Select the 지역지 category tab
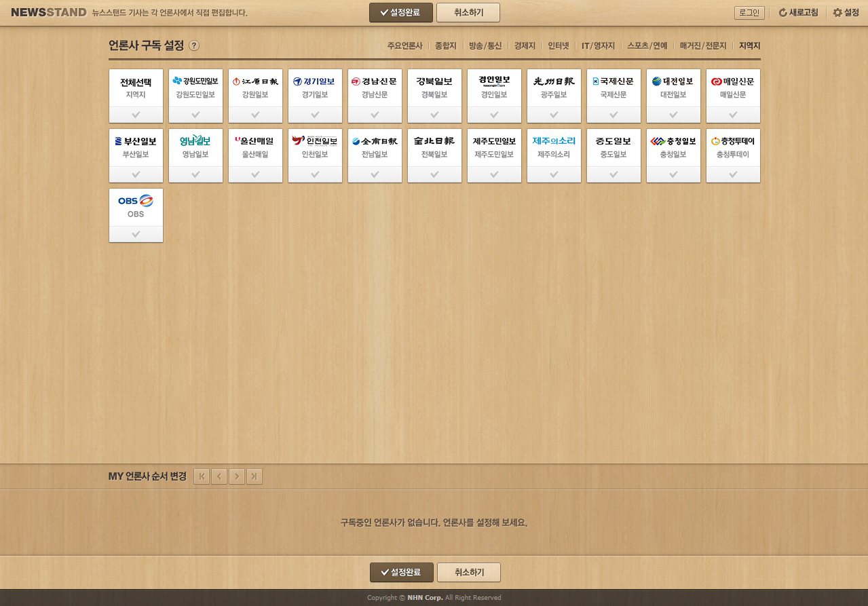Image resolution: width=868 pixels, height=606 pixels. [750, 46]
